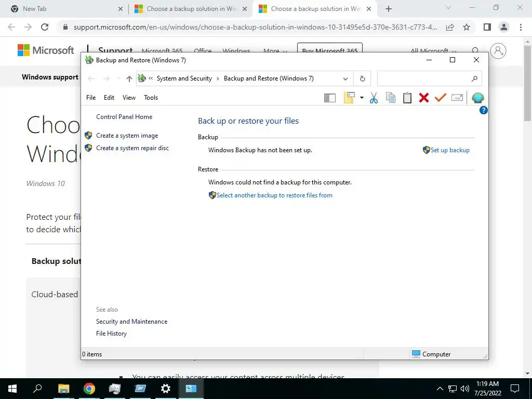The height and width of the screenshot is (399, 532).
Task: Click the Chrome address bar URL
Action: click(255, 27)
